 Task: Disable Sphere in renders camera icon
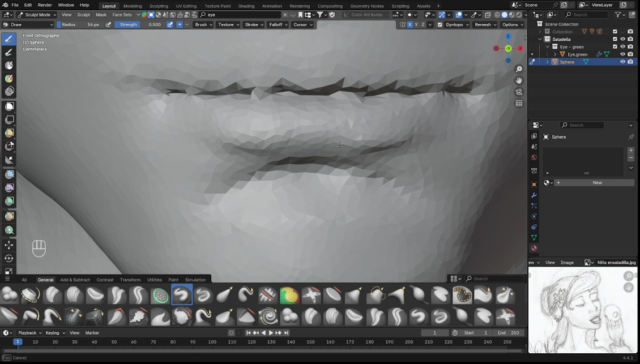click(630, 62)
